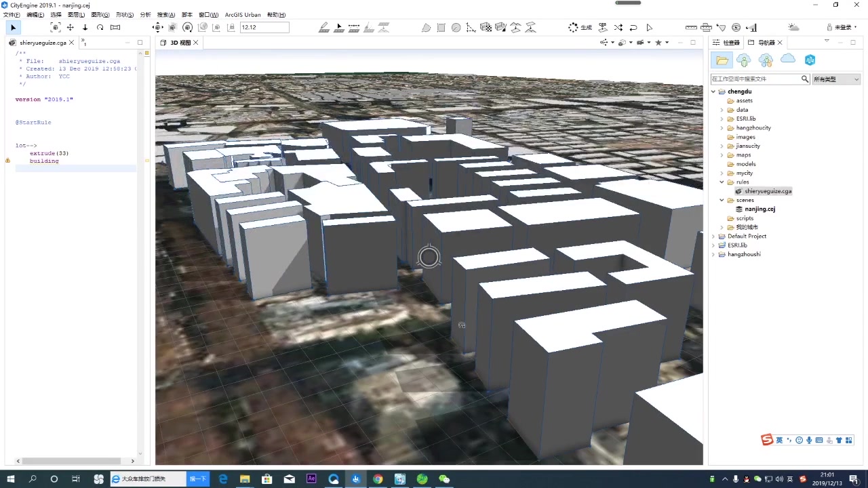This screenshot has width=868, height=488.
Task: Open the 3D view camera dropdown
Action: 643,43
